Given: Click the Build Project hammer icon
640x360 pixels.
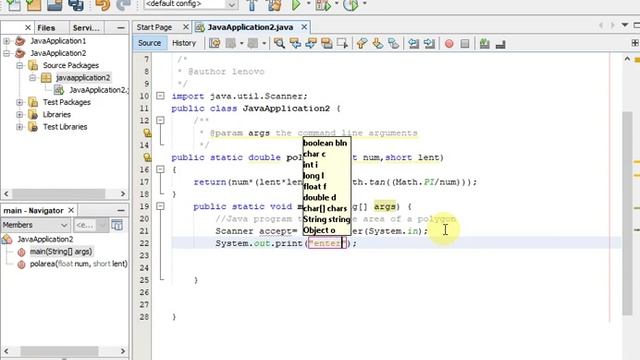Looking at the screenshot, I should (x=252, y=5).
